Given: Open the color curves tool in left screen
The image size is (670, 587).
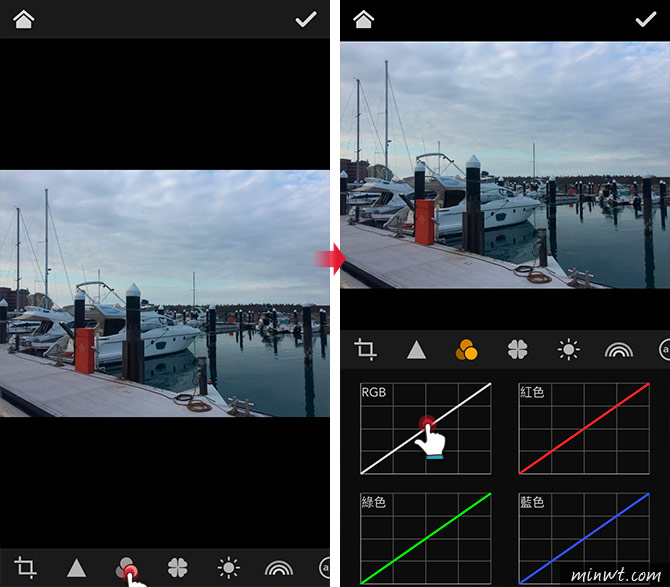Looking at the screenshot, I should pos(127,568).
